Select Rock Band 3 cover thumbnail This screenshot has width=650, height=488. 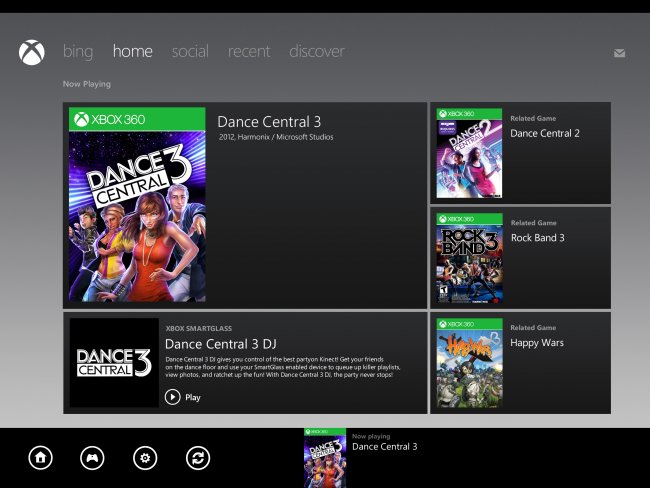(x=469, y=258)
